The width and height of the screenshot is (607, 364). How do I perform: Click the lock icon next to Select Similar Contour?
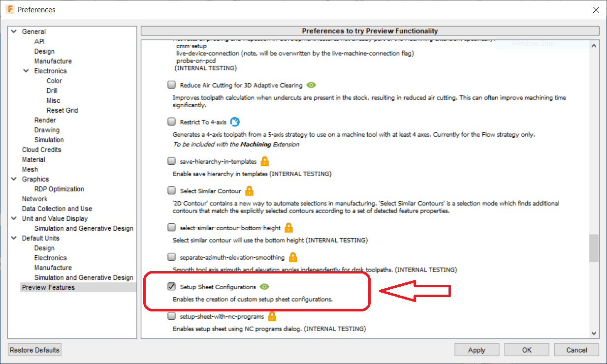pyautogui.click(x=249, y=190)
